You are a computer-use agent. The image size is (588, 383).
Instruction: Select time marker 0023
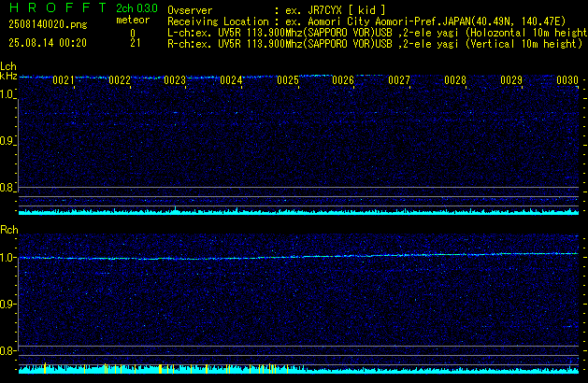(175, 80)
